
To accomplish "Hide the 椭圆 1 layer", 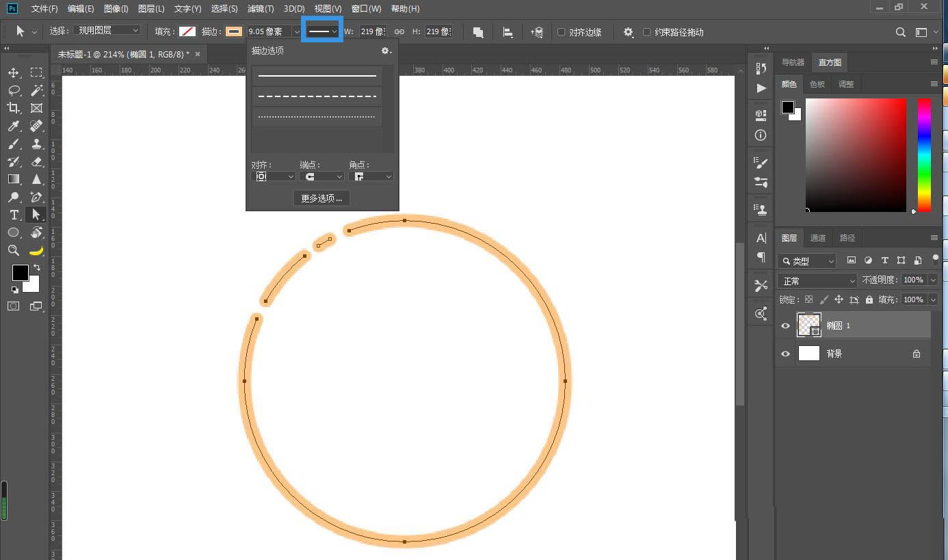I will [785, 325].
